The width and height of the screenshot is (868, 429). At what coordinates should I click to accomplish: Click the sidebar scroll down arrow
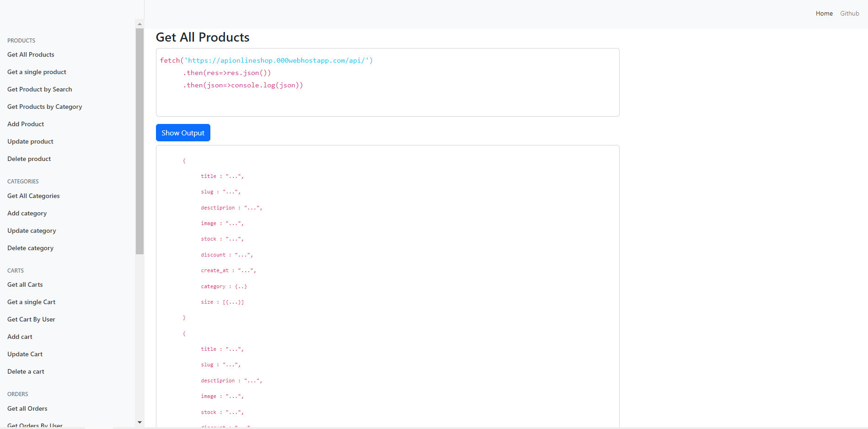139,422
